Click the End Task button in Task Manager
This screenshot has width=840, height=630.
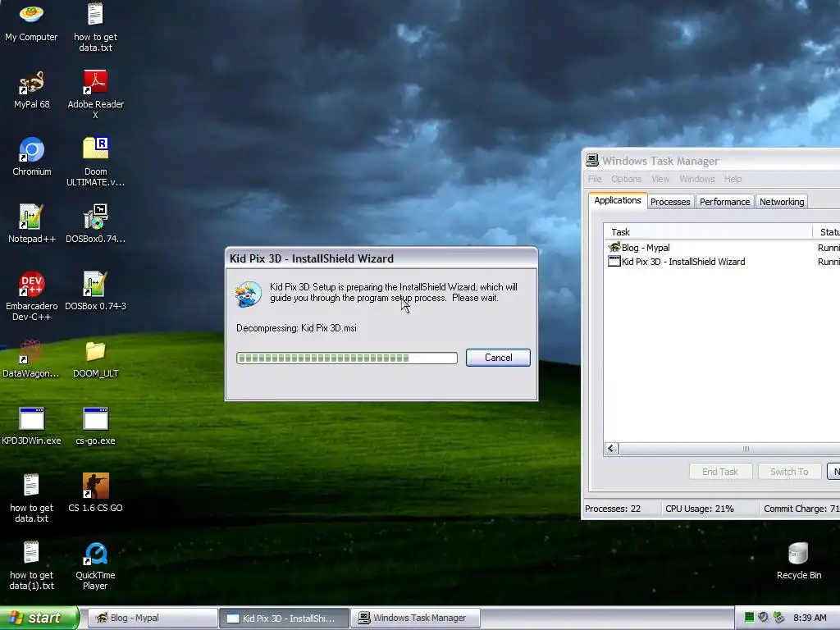pyautogui.click(x=720, y=472)
